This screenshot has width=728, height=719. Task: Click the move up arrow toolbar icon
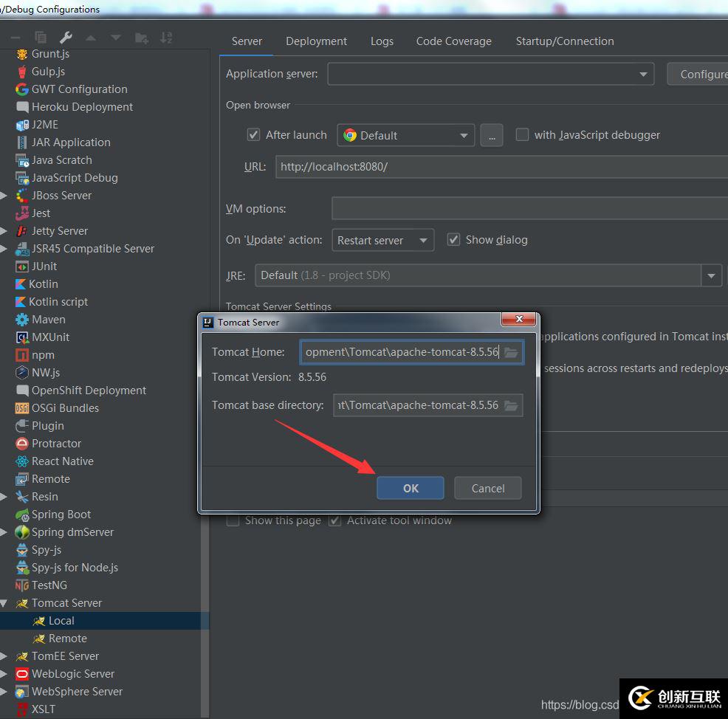tap(91, 38)
